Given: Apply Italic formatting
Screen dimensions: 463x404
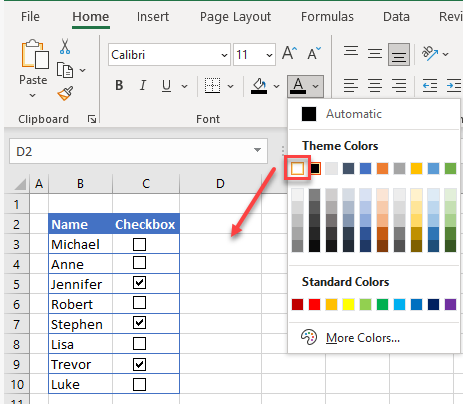Looking at the screenshot, I should coord(143,86).
